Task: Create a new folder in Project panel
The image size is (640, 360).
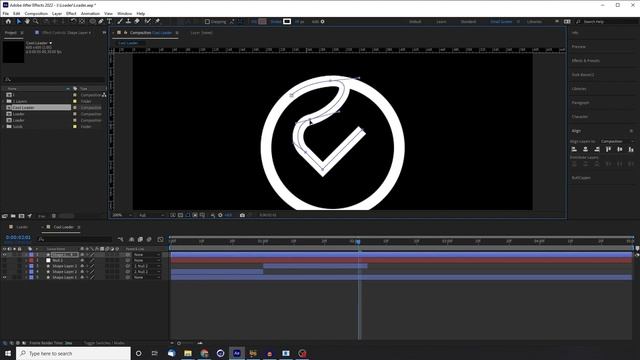Action: point(13,216)
